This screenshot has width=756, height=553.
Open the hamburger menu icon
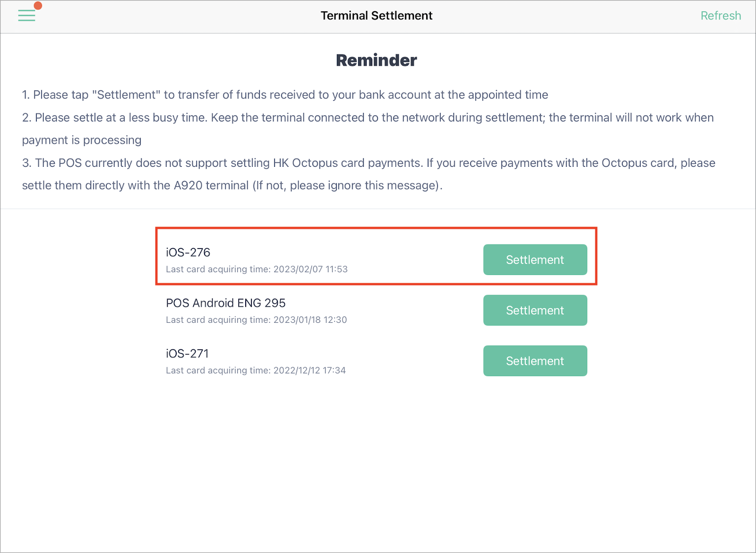(x=26, y=16)
